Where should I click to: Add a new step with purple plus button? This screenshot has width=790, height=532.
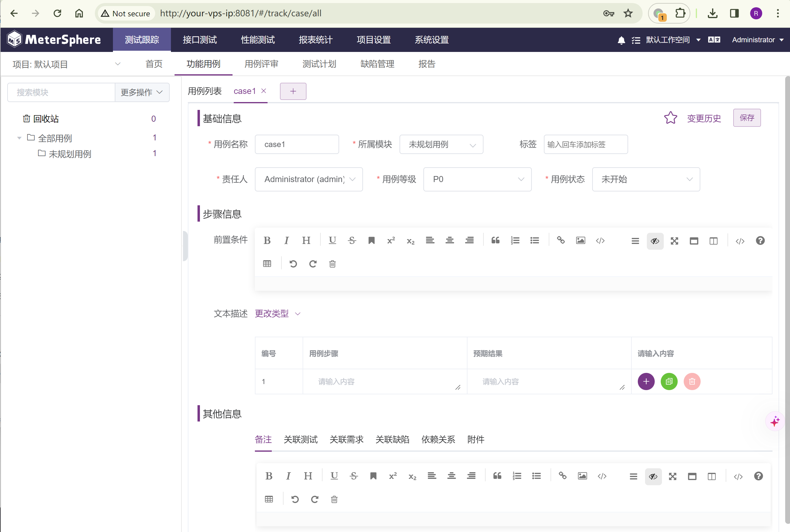click(646, 381)
